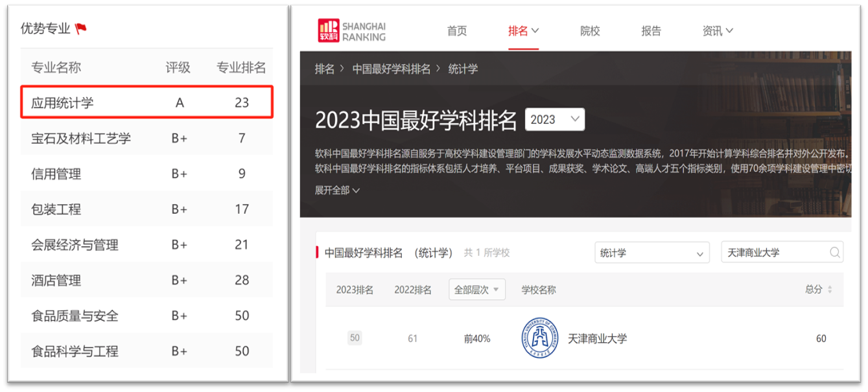The height and width of the screenshot is (392, 868).
Task: Click the red flag icon beside 优势专业
Action: pyautogui.click(x=81, y=29)
